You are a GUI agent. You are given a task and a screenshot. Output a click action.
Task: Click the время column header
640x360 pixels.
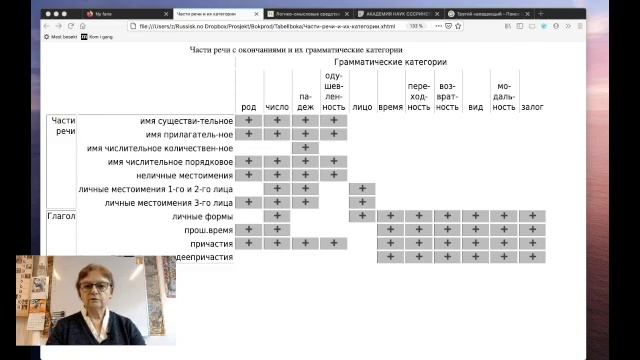[391, 107]
